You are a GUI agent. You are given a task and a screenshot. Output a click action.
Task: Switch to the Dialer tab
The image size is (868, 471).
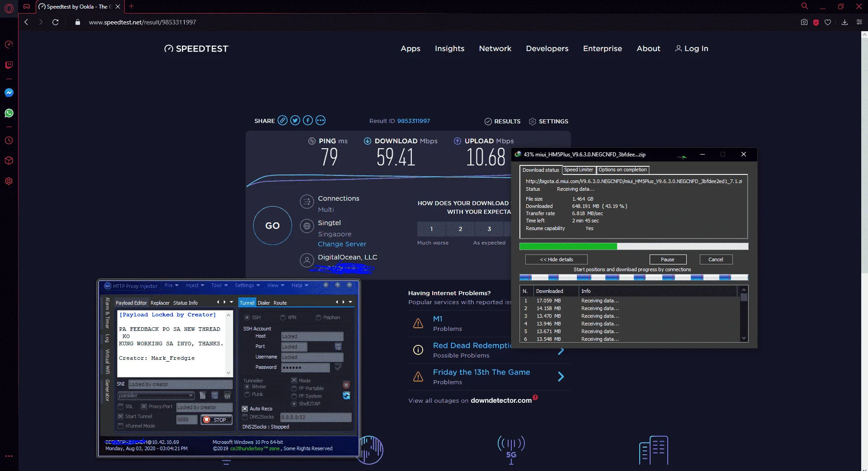tap(264, 303)
